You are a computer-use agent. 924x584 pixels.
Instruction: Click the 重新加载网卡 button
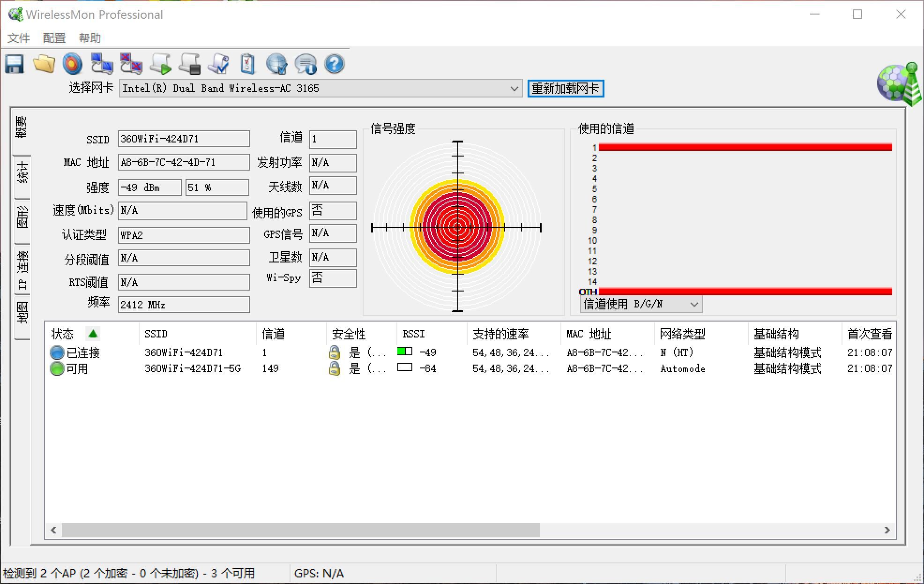pos(566,89)
